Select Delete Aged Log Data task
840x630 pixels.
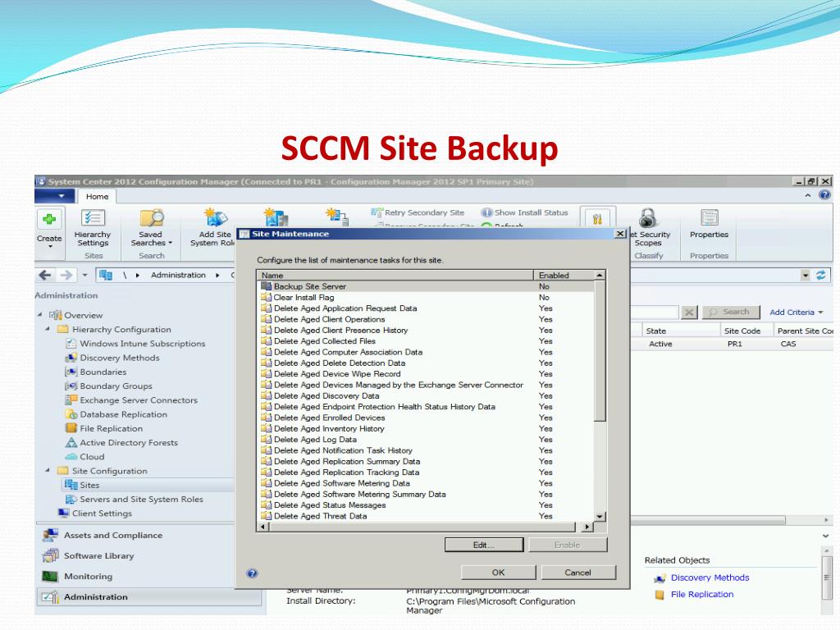pyautogui.click(x=427, y=440)
